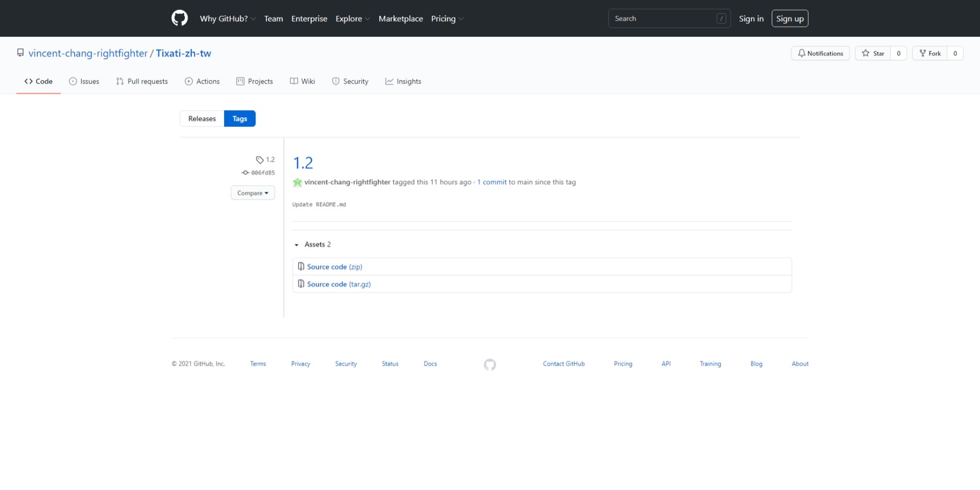
Task: Open commit 006fd85
Action: click(258, 173)
